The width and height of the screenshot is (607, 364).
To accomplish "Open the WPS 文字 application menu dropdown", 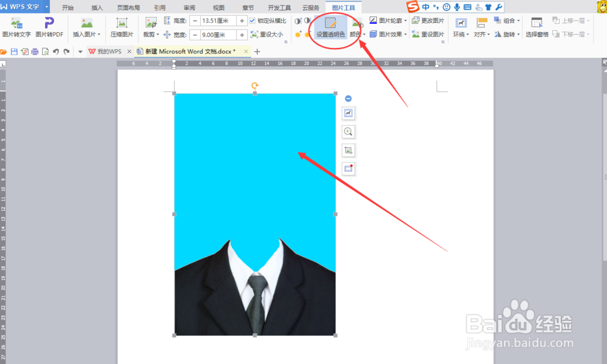I will [x=47, y=7].
